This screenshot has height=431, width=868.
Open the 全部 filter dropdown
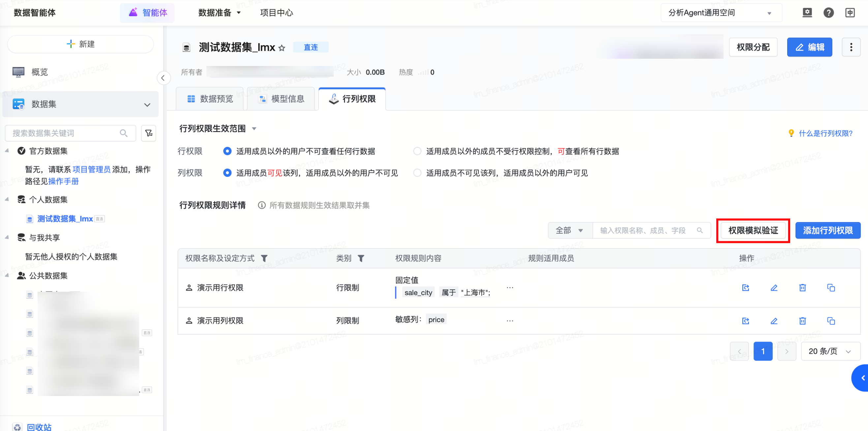[x=570, y=231]
